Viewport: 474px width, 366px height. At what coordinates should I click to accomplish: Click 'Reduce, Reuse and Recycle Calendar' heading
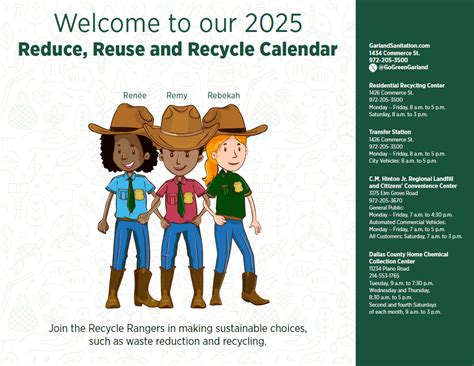click(x=178, y=49)
